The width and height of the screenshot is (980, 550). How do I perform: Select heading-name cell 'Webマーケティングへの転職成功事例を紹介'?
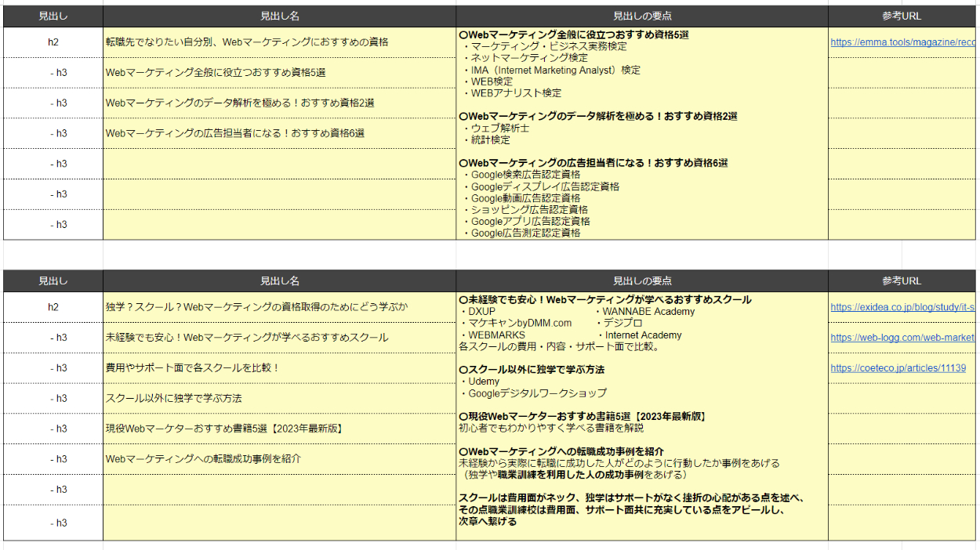coord(278,459)
